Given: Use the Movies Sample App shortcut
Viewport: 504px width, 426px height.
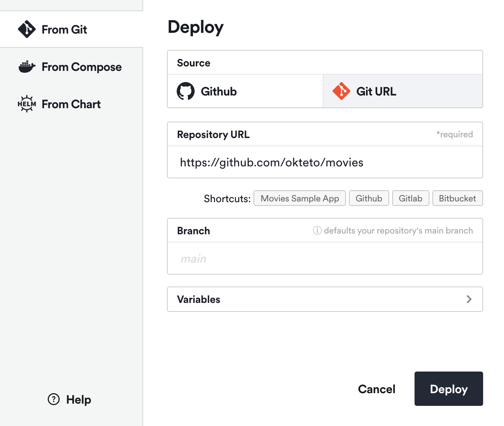Looking at the screenshot, I should (300, 198).
